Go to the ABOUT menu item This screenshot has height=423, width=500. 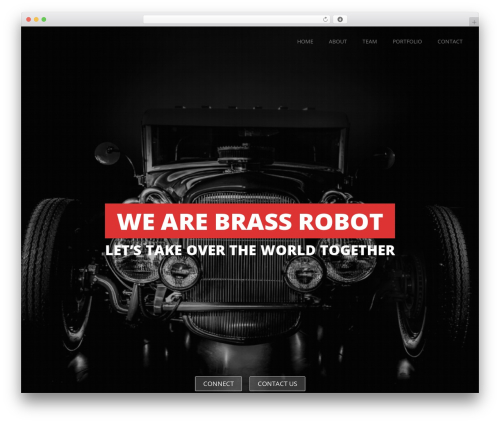point(338,42)
